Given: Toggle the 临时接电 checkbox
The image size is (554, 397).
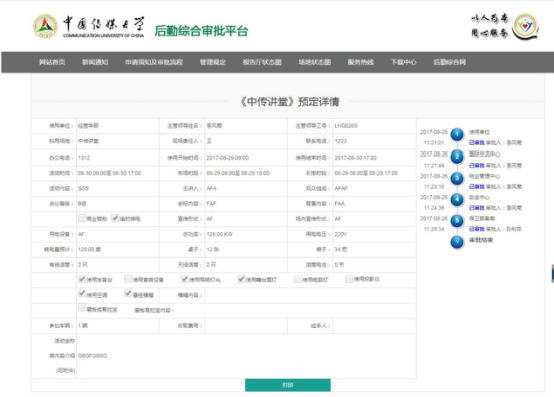Looking at the screenshot, I should (115, 218).
